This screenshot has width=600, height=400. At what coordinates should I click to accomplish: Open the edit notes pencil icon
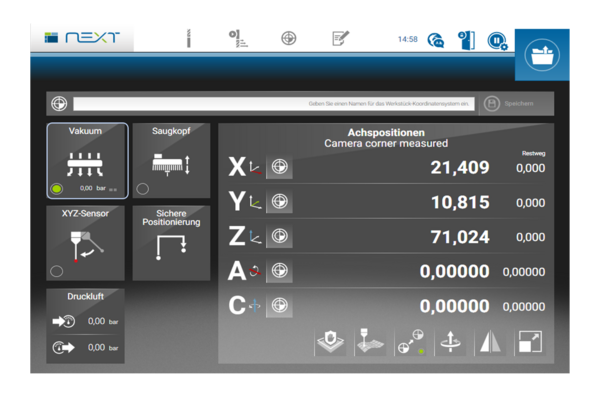click(x=341, y=38)
